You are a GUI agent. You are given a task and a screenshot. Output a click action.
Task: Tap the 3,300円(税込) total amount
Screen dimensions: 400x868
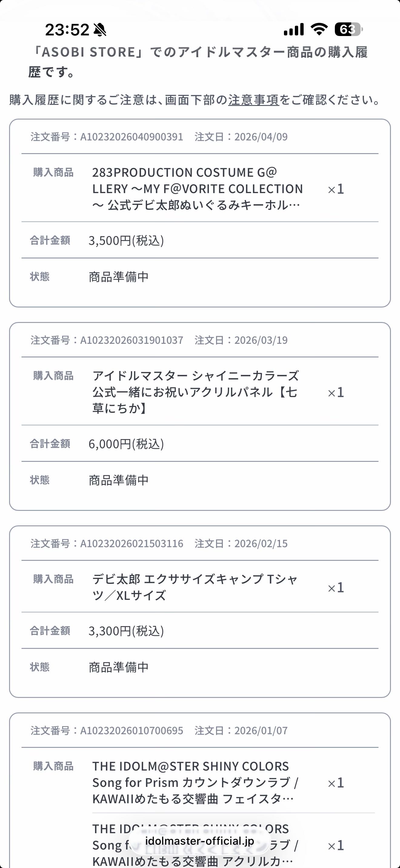(126, 631)
